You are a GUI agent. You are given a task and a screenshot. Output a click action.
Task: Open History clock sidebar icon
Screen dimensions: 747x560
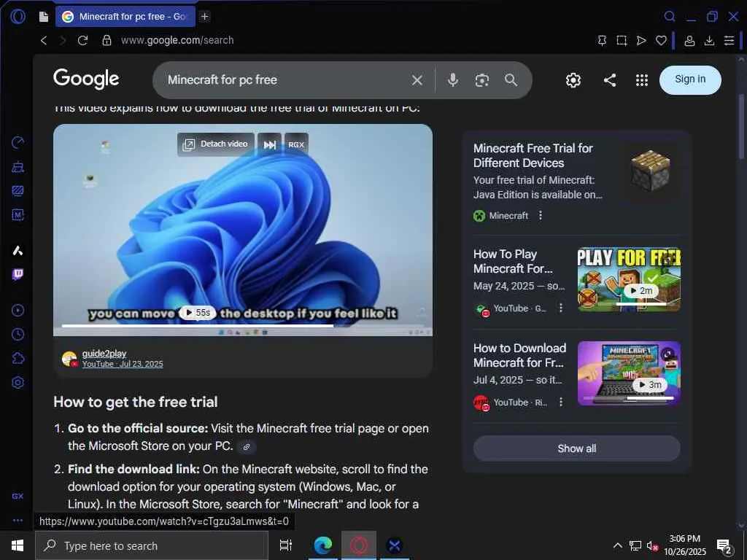click(18, 334)
